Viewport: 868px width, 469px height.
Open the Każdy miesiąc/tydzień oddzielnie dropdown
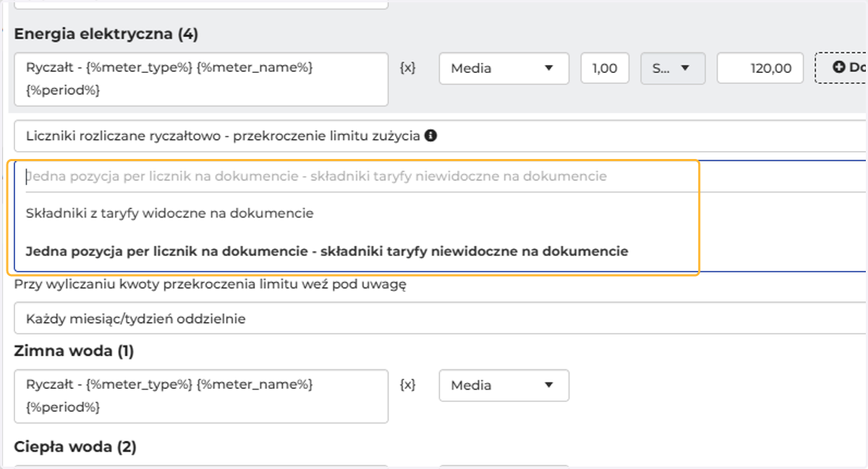coord(440,319)
